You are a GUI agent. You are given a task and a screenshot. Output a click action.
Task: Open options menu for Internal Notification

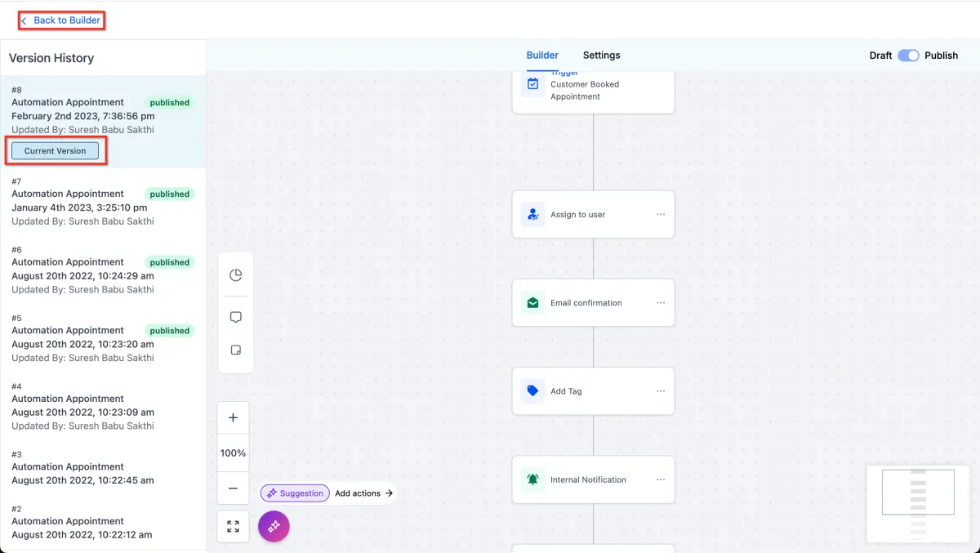point(661,479)
